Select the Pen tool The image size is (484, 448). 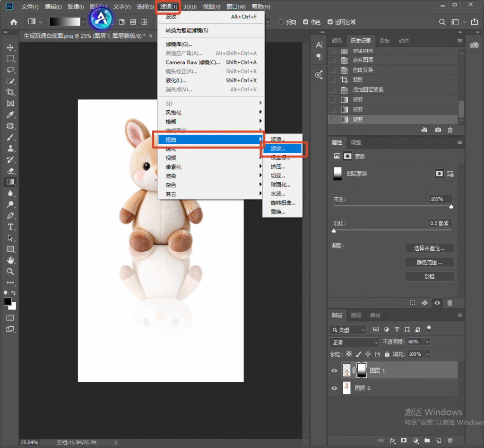(10, 216)
